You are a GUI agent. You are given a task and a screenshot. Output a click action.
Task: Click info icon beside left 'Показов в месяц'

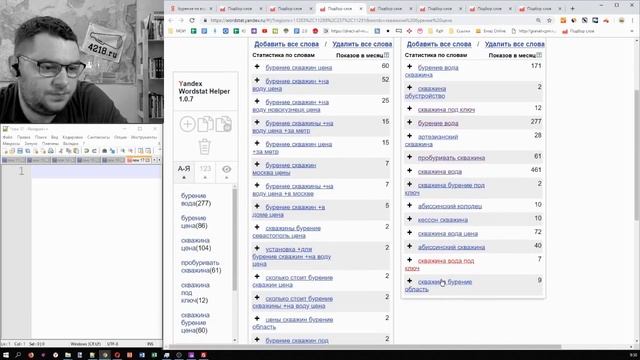click(x=387, y=55)
